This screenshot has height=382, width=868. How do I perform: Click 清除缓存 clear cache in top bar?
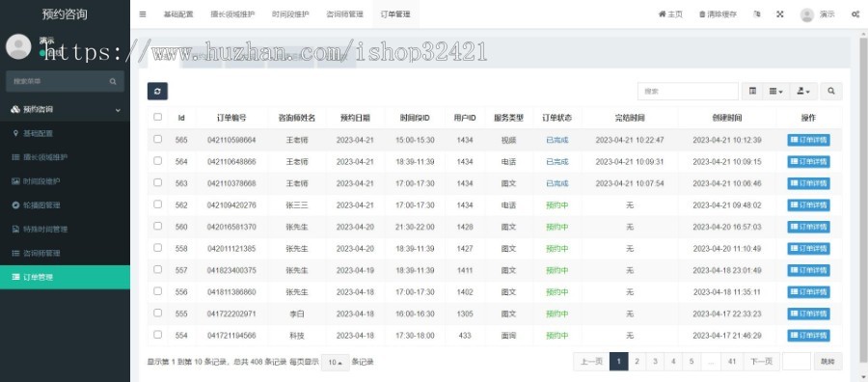pyautogui.click(x=718, y=14)
